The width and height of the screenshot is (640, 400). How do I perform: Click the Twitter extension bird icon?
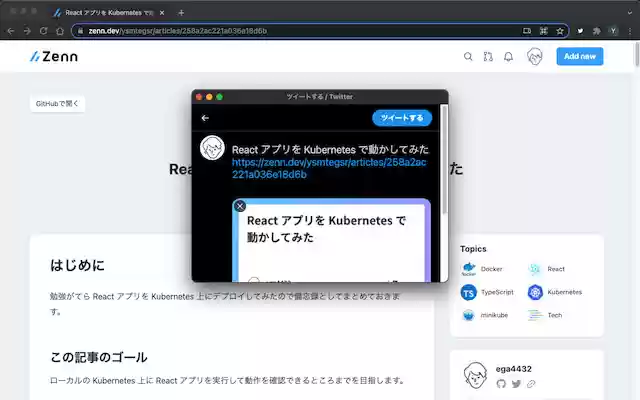tap(580, 31)
